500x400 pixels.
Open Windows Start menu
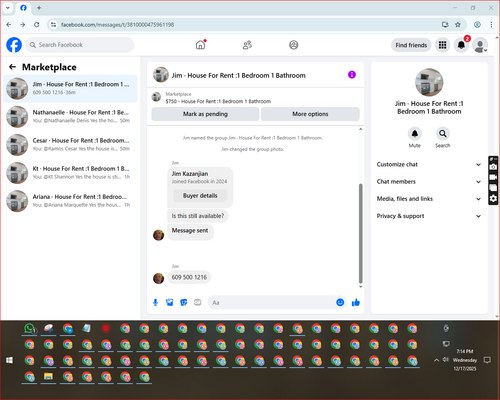tap(10, 360)
